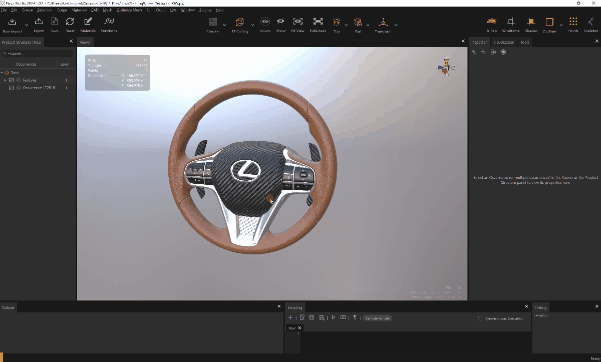
Task: Click the Sample Scripts button
Action: click(x=377, y=318)
